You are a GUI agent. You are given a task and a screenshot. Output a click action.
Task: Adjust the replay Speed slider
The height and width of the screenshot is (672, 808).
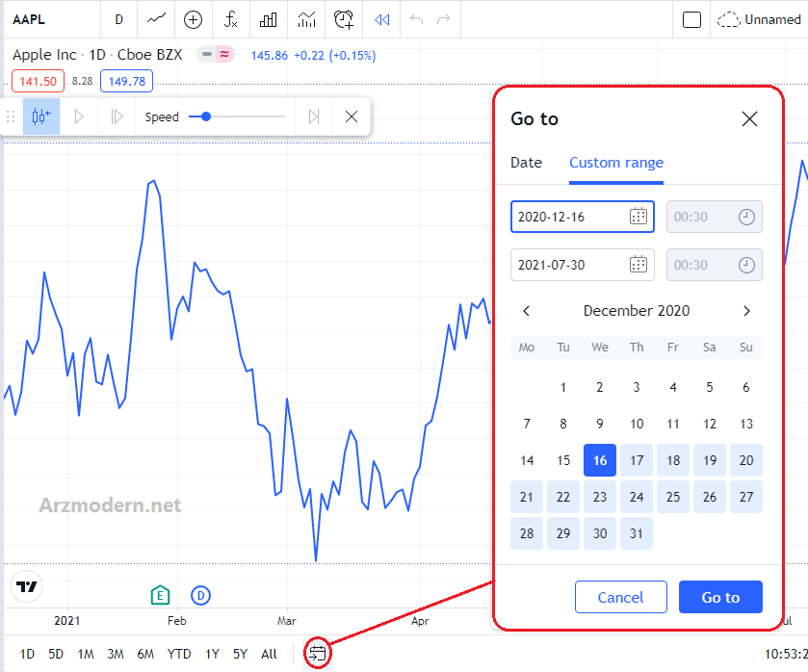coord(237,116)
